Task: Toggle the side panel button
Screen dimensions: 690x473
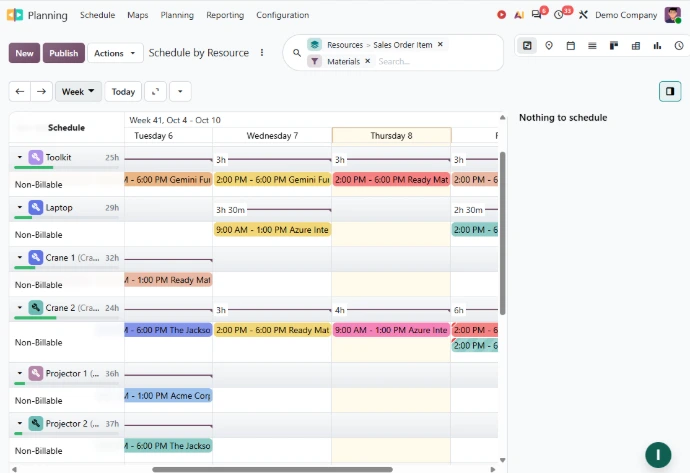Action: (x=670, y=91)
